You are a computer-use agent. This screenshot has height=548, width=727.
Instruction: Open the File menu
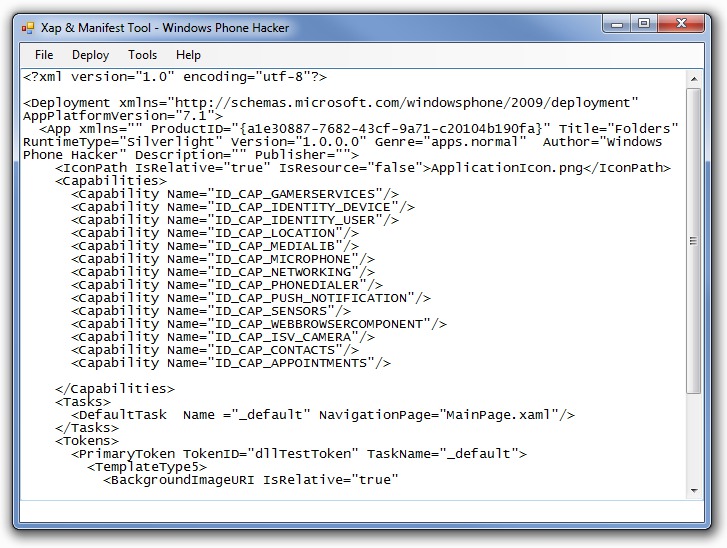click(44, 55)
